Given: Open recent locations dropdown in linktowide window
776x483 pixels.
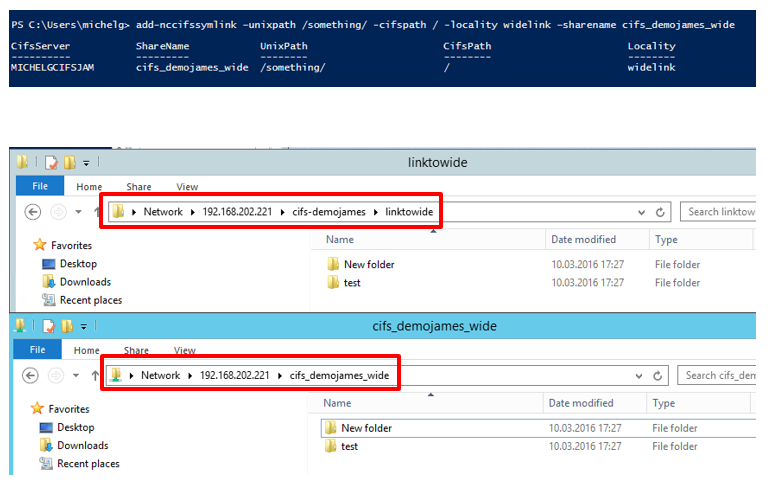Looking at the screenshot, I should (x=78, y=212).
